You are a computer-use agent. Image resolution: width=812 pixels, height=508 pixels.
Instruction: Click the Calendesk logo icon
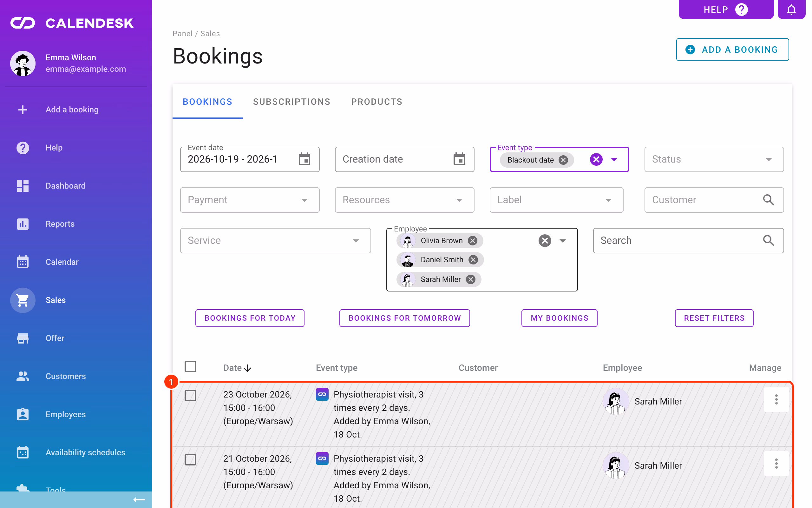(23, 23)
